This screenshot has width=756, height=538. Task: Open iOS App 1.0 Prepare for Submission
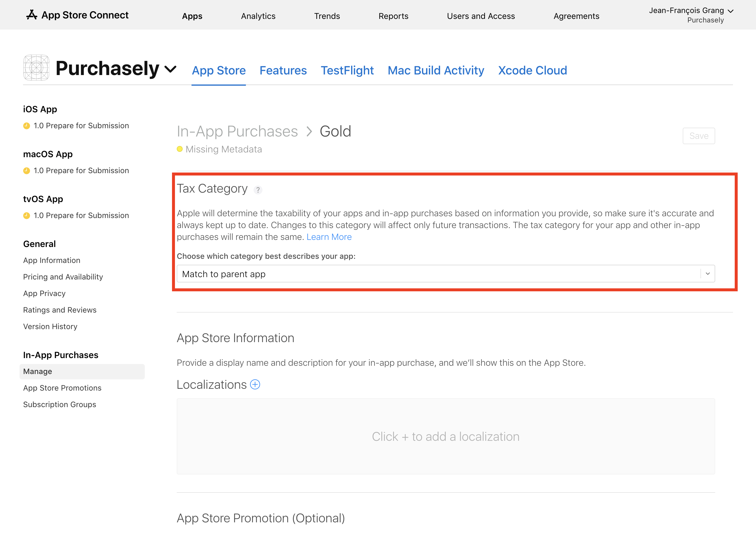(81, 126)
